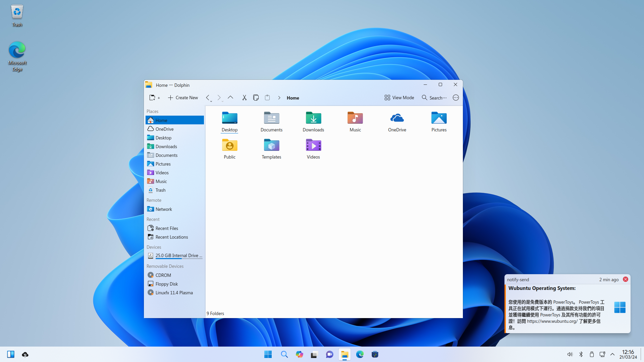The height and width of the screenshot is (362, 644).
Task: Open the Templates folder
Action: [271, 145]
